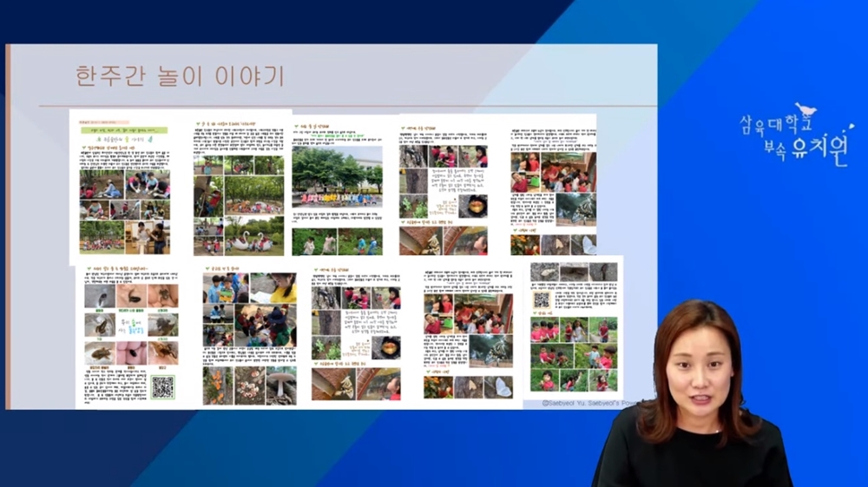Viewport: 868px width, 487px height.
Task: Select the orange mushrooms photo
Action: [217, 385]
